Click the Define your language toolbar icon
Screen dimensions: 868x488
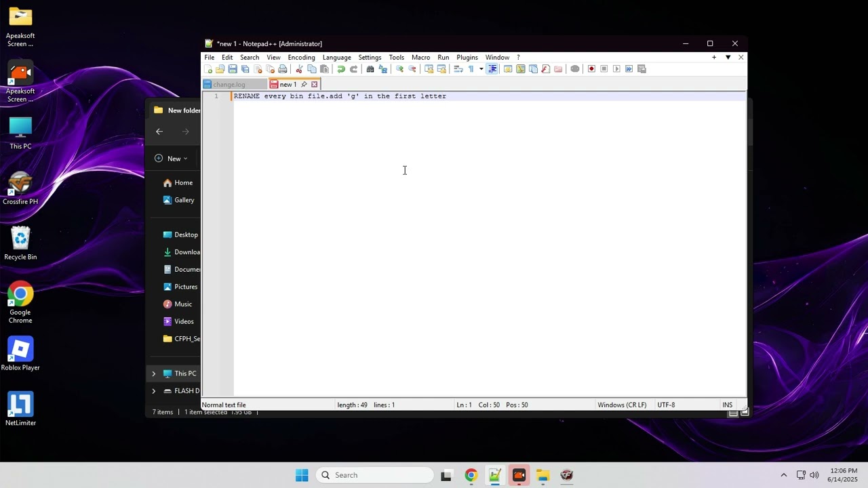[x=507, y=69]
